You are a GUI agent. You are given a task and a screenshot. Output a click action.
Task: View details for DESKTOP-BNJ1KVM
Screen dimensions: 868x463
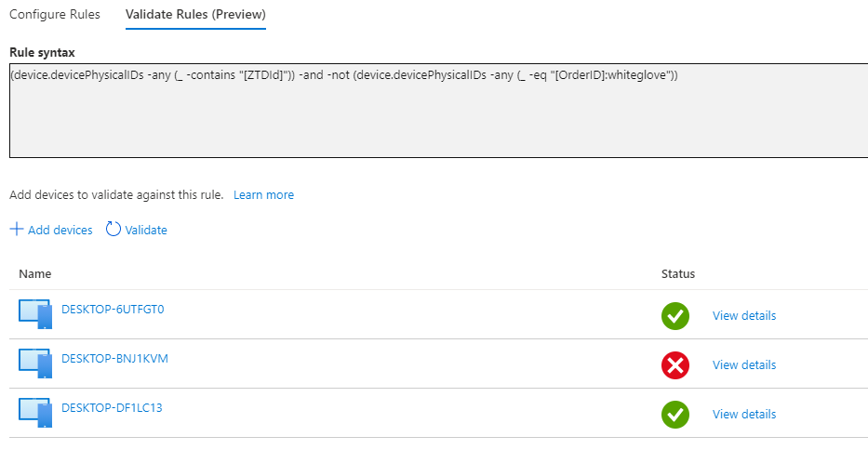coord(743,365)
